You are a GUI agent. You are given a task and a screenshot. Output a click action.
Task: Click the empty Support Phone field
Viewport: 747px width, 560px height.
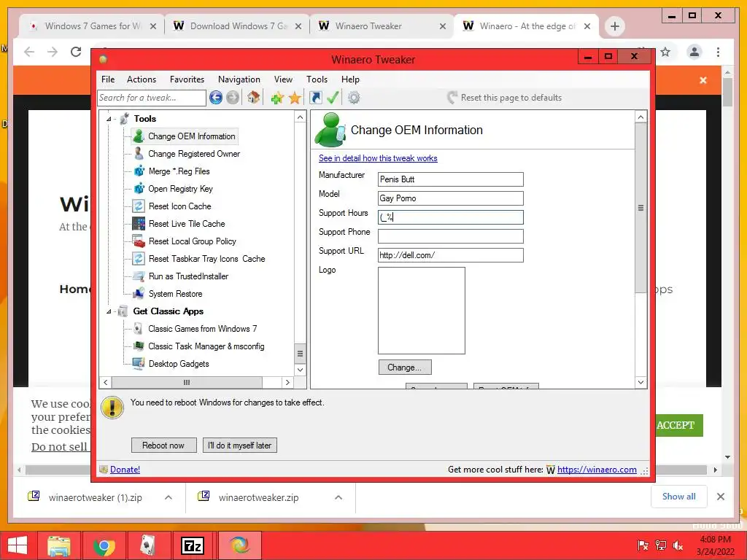point(451,237)
